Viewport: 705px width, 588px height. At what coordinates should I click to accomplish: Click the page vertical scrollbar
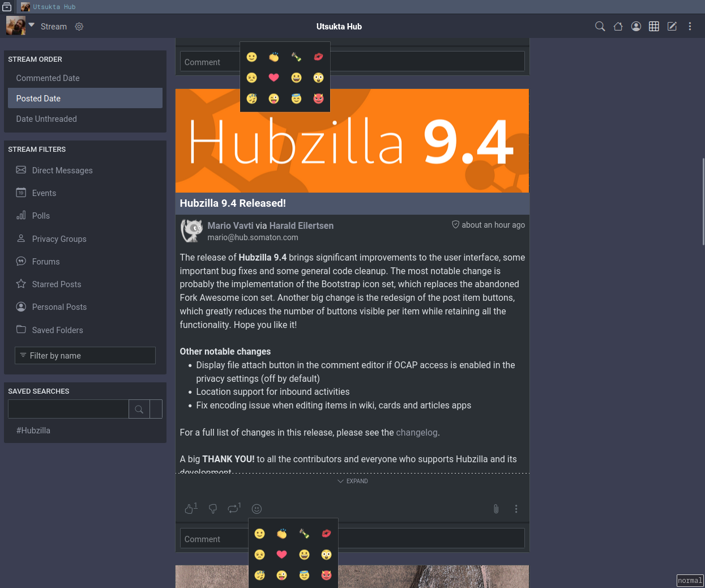pos(703,201)
